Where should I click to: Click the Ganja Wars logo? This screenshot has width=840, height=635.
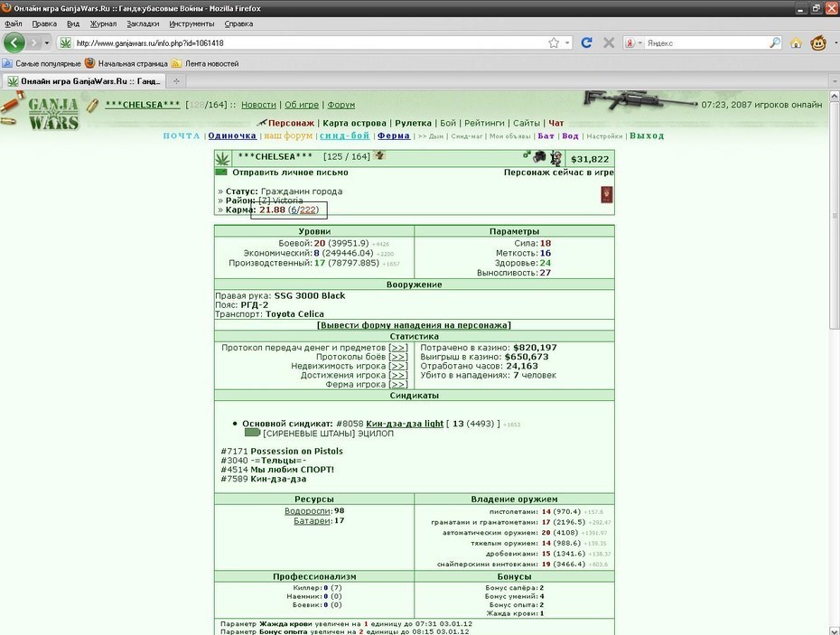point(53,114)
